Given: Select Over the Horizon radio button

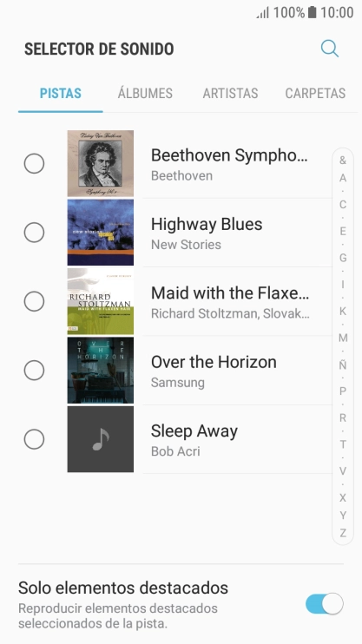Looking at the screenshot, I should pos(34,371).
